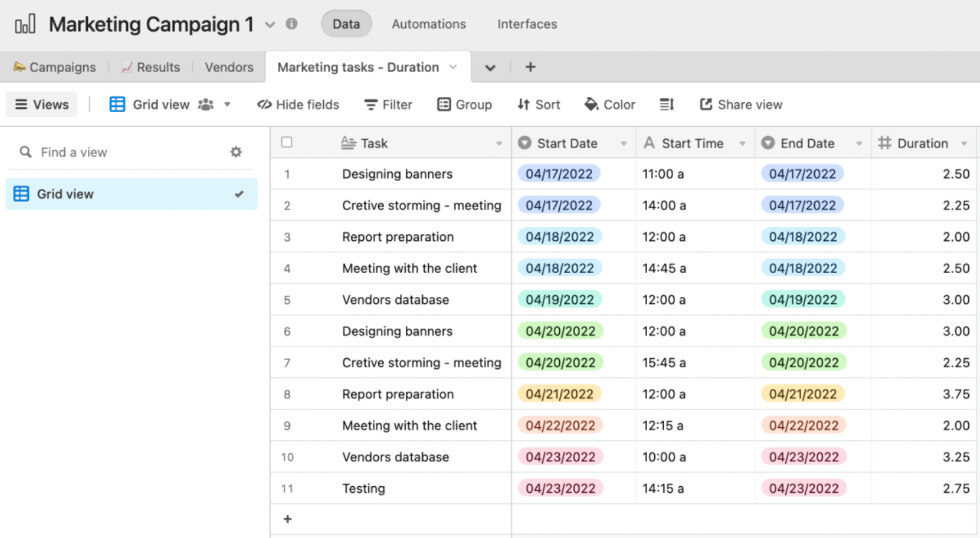Screen dimensions: 980x538
Task: Open the Vendors table tab
Action: tap(229, 67)
